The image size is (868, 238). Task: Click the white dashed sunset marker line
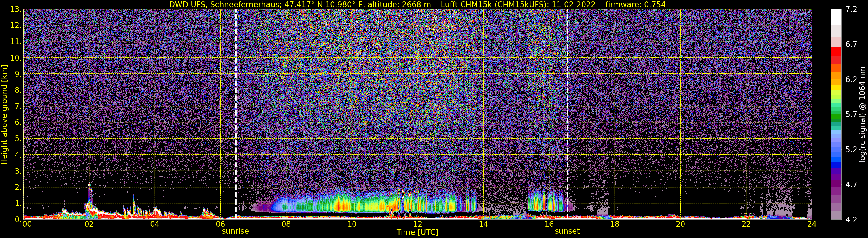click(568, 114)
